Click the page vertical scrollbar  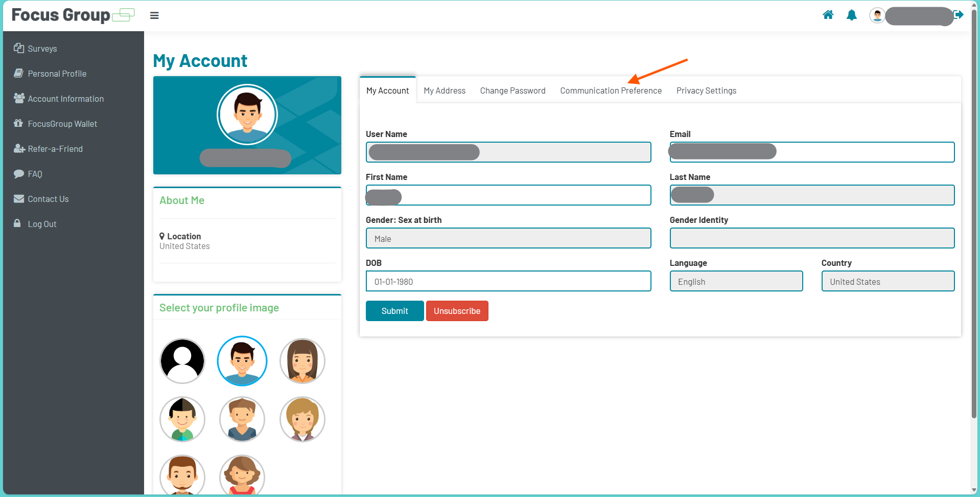(974, 215)
